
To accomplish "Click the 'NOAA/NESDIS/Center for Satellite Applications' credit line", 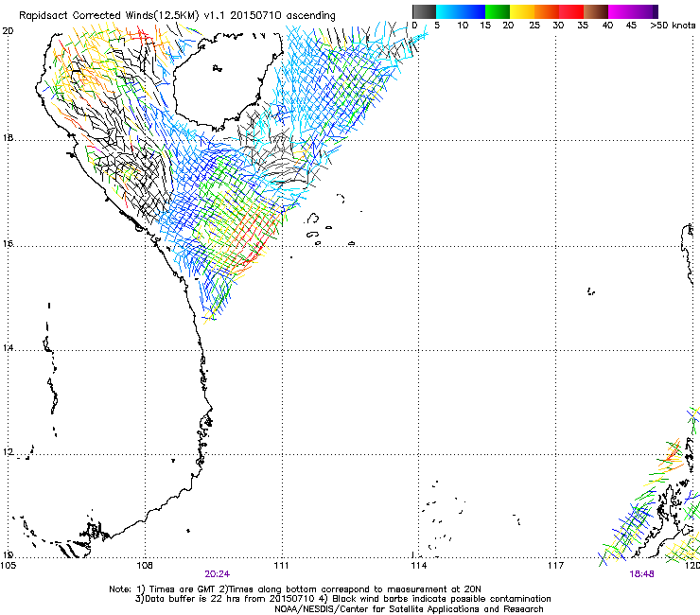I will pyautogui.click(x=409, y=609).
